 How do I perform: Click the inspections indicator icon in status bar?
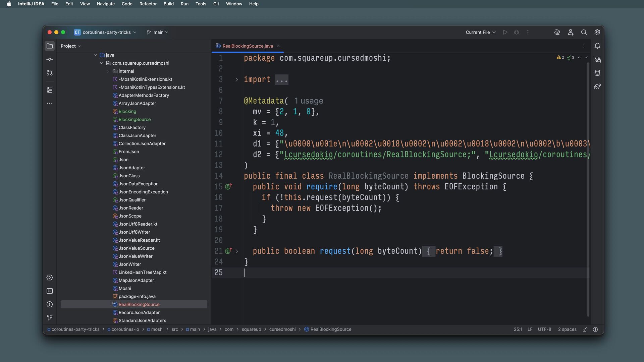click(595, 329)
